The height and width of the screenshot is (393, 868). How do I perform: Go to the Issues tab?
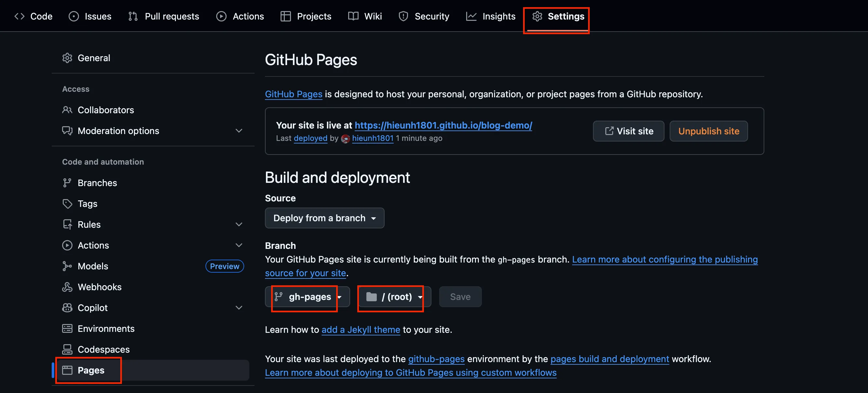[90, 16]
